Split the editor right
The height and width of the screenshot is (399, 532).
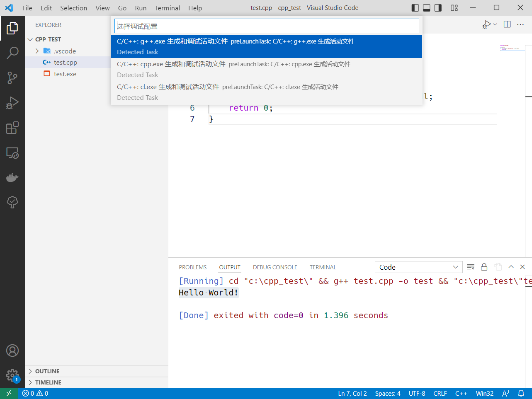(507, 24)
